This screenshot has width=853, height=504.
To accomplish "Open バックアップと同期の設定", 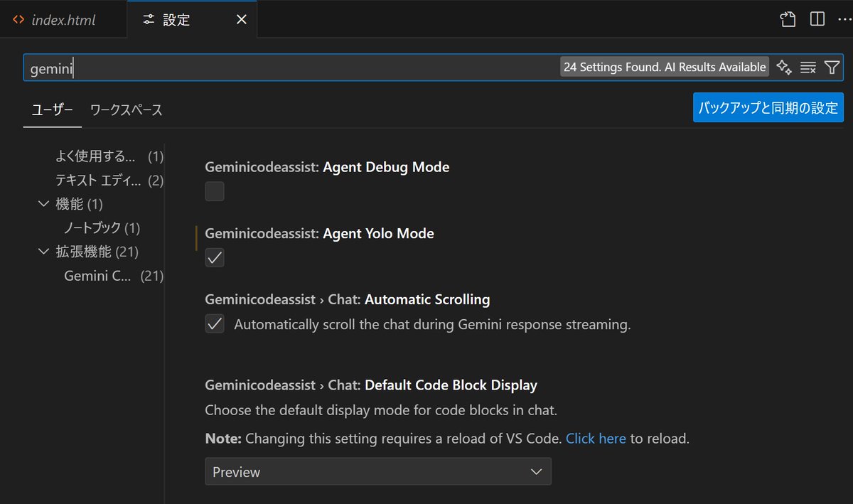I will coord(768,107).
